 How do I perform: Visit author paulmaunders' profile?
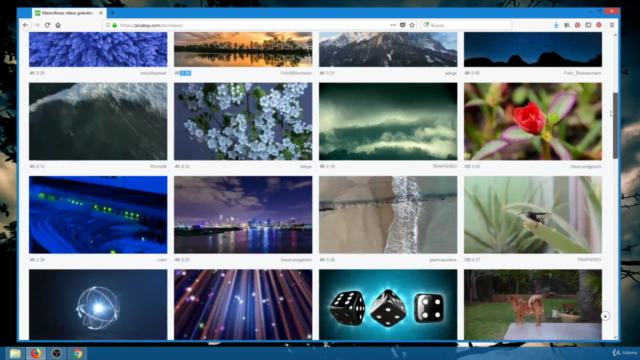443,260
